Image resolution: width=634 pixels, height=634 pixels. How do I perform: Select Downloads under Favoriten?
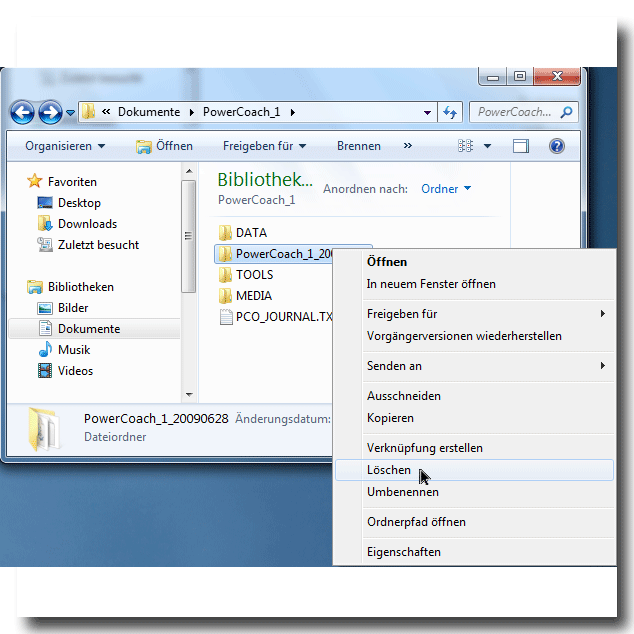pyautogui.click(x=77, y=224)
